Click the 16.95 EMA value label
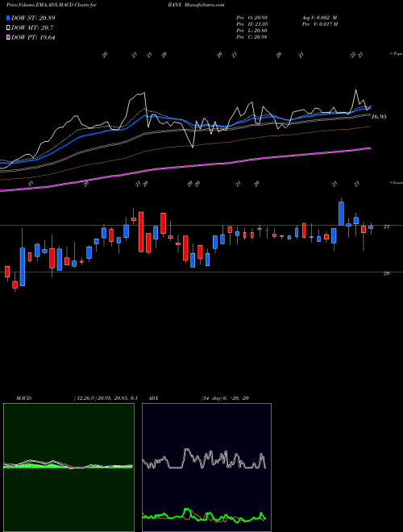Image resolution: width=403 pixels, height=532 pixels. point(379,117)
